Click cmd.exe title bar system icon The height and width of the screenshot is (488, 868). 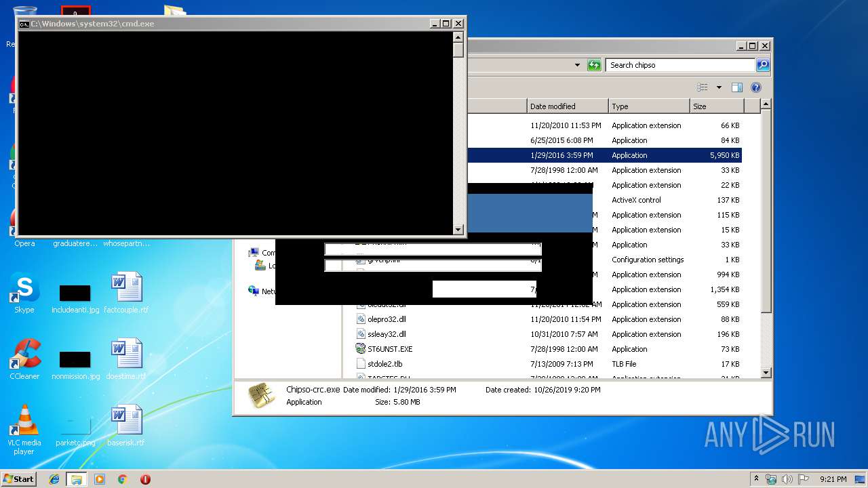coord(24,24)
